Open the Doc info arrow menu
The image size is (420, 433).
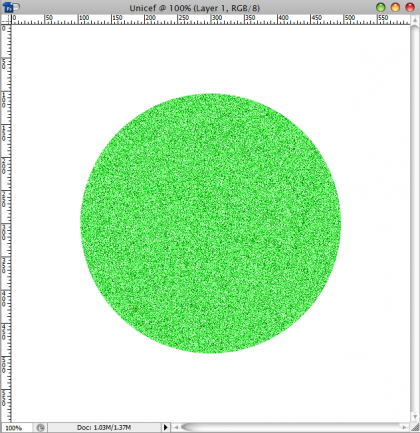point(166,427)
